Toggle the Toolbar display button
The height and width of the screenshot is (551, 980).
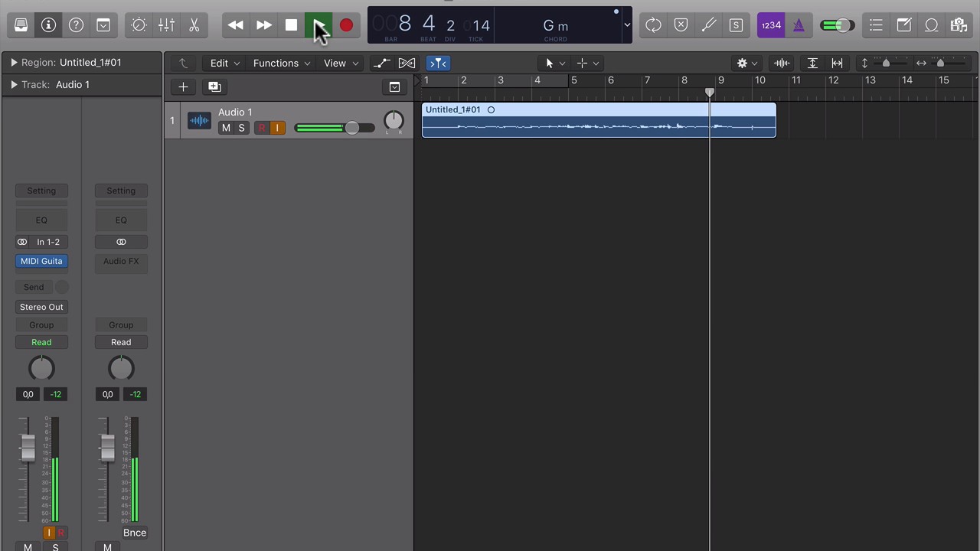click(103, 25)
